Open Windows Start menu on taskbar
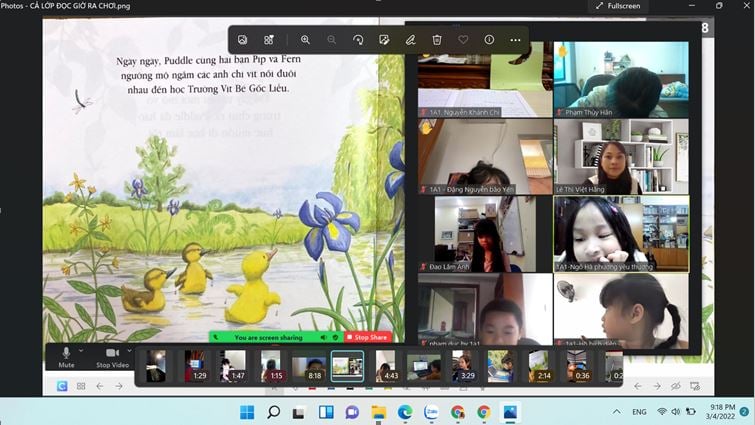 coord(247,412)
